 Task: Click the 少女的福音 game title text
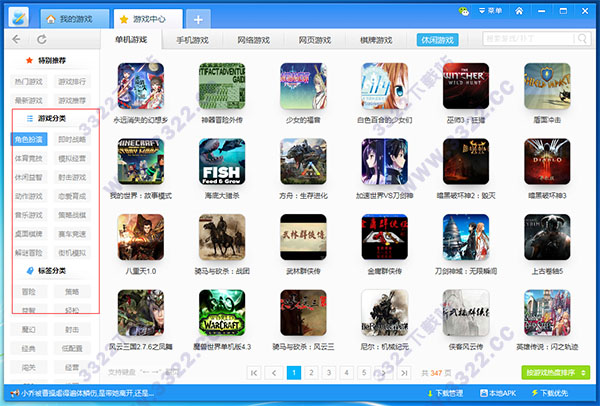pos(303,120)
